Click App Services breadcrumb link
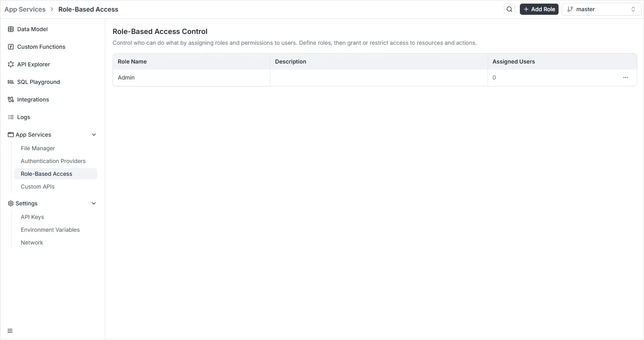The width and height of the screenshot is (644, 340). tap(25, 9)
